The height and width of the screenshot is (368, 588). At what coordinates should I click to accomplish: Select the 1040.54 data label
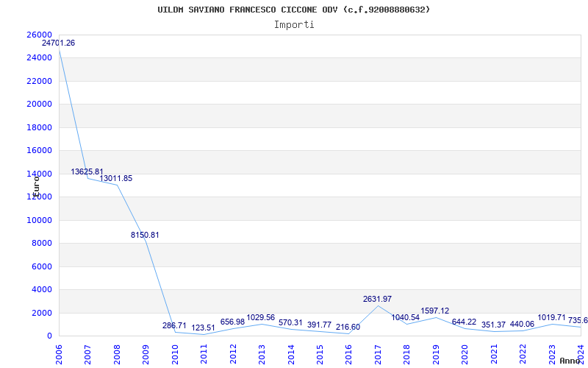[406, 317]
